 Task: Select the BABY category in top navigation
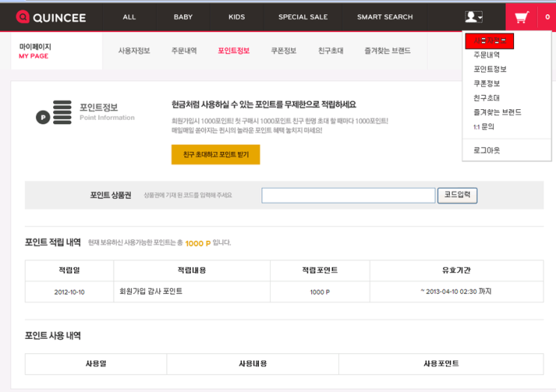tap(183, 16)
